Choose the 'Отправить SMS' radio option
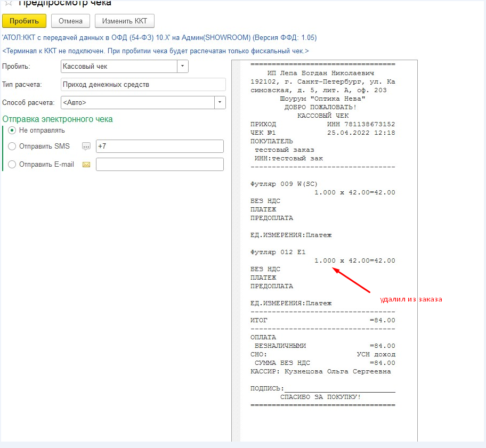Screen dimensions: 486x448 pos(12,146)
